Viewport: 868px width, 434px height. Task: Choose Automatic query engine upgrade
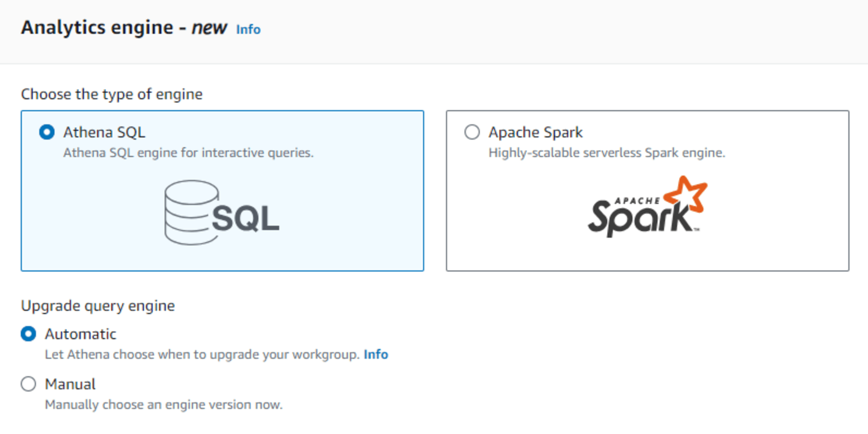point(29,334)
